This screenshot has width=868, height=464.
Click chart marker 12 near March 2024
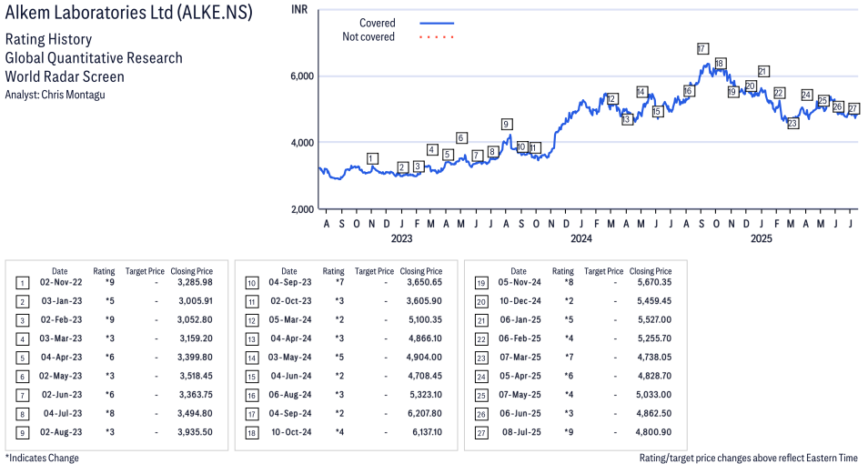click(611, 99)
